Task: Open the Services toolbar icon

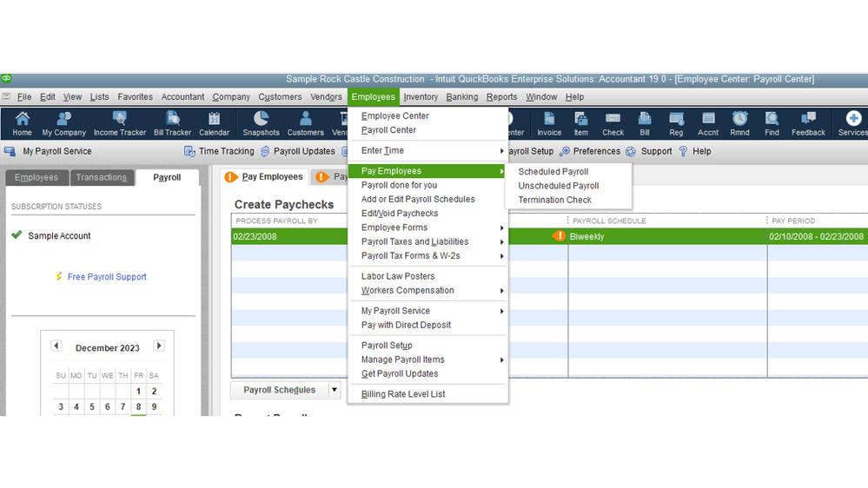Action: 852,123
